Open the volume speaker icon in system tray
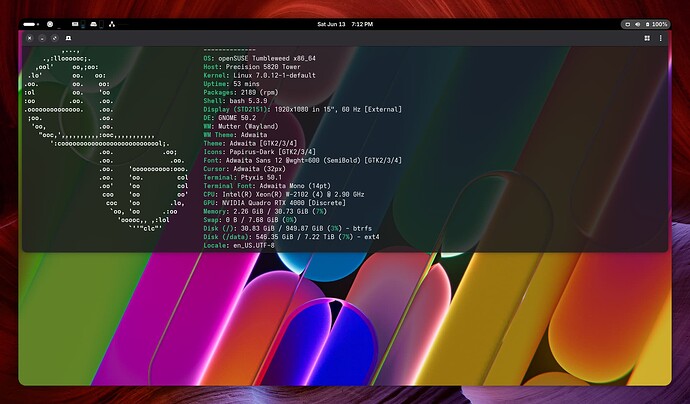690x404 pixels. click(638, 24)
